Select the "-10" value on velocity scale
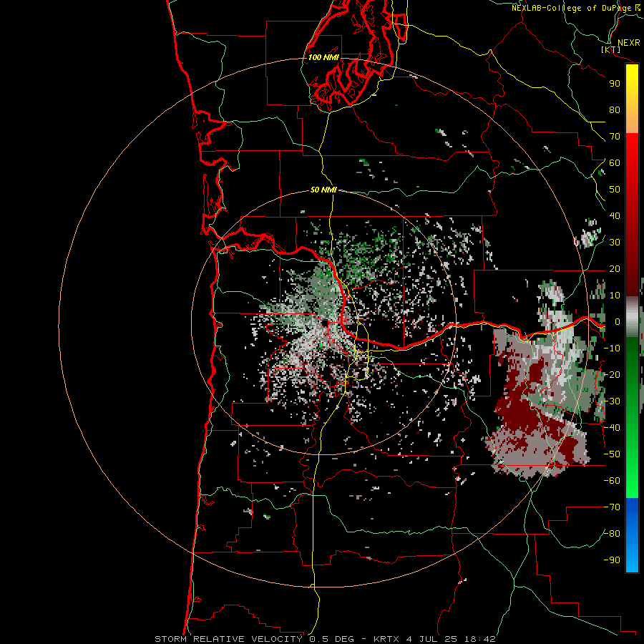This screenshot has height=644, width=644. pos(612,348)
